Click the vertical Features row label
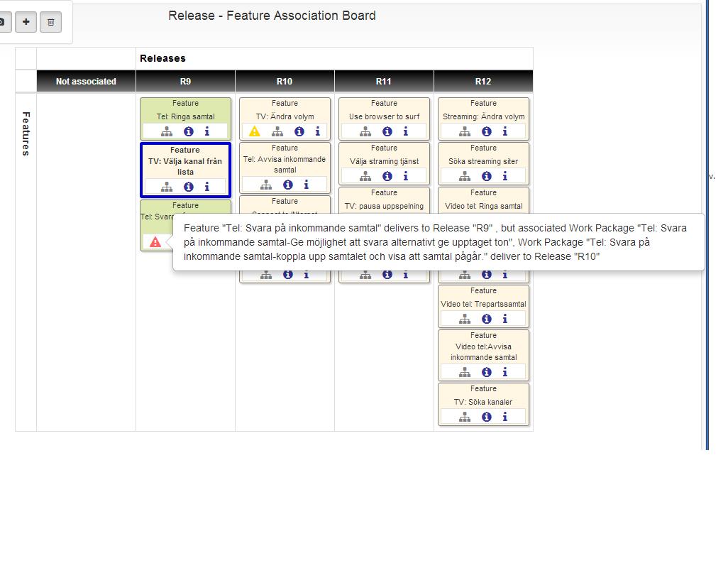This screenshot has height=568, width=728. pos(26,133)
